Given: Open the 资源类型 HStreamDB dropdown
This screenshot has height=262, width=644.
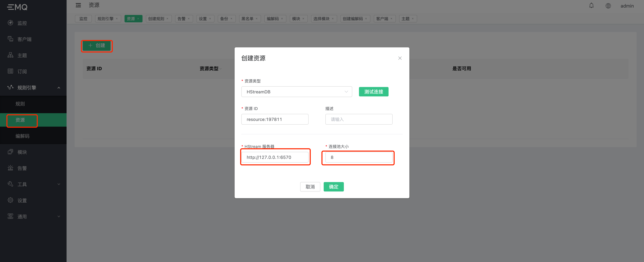Looking at the screenshot, I should pyautogui.click(x=296, y=92).
